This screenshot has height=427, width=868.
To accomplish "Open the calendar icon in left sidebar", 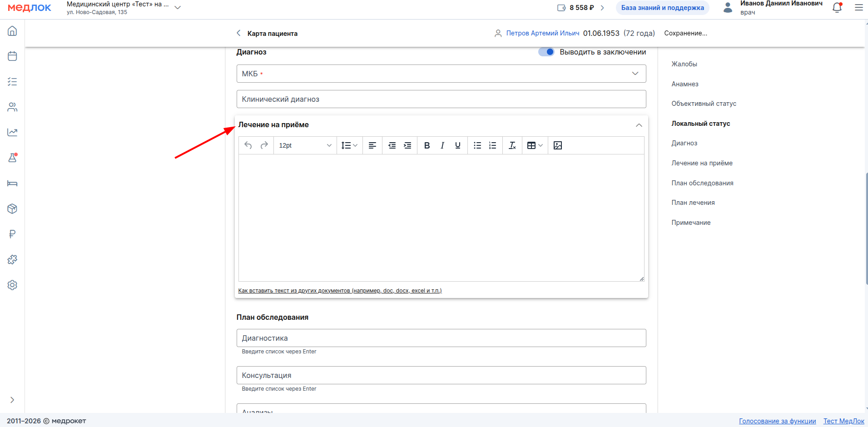I will [x=12, y=56].
